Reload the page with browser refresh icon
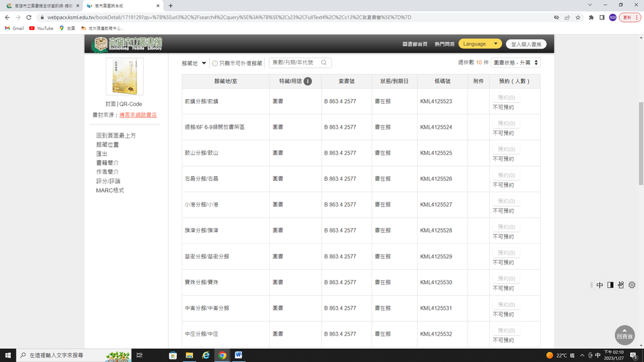The height and width of the screenshot is (362, 644). pos(30,18)
